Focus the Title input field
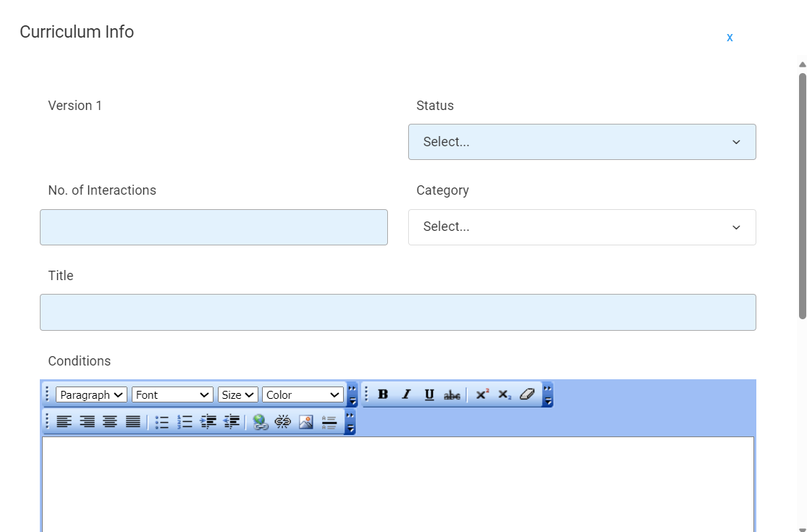The height and width of the screenshot is (532, 807). click(398, 312)
